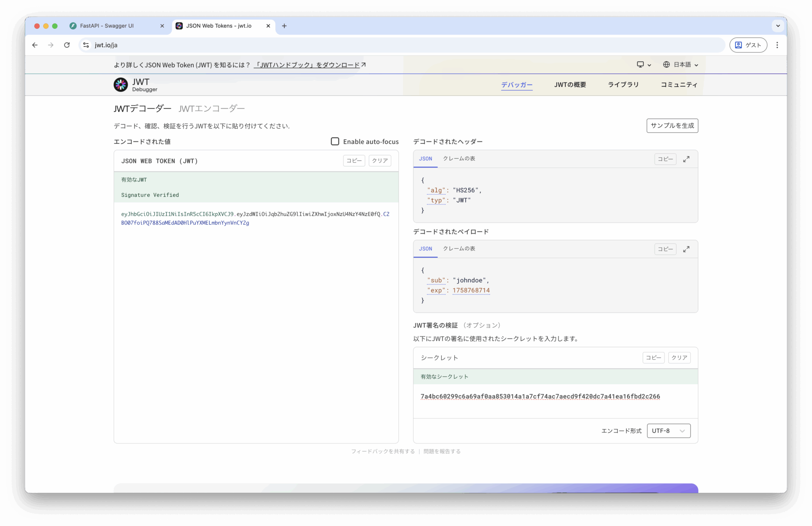Click site info icon in address bar

click(86, 45)
